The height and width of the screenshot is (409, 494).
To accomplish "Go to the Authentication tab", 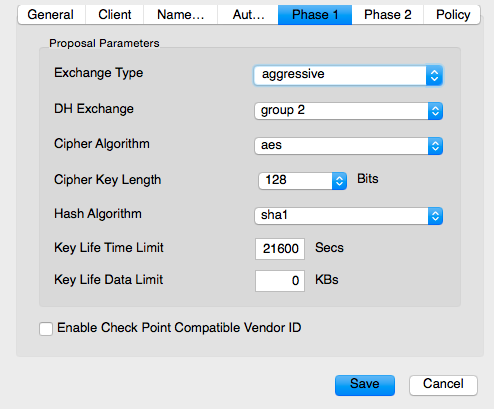I will tap(248, 15).
